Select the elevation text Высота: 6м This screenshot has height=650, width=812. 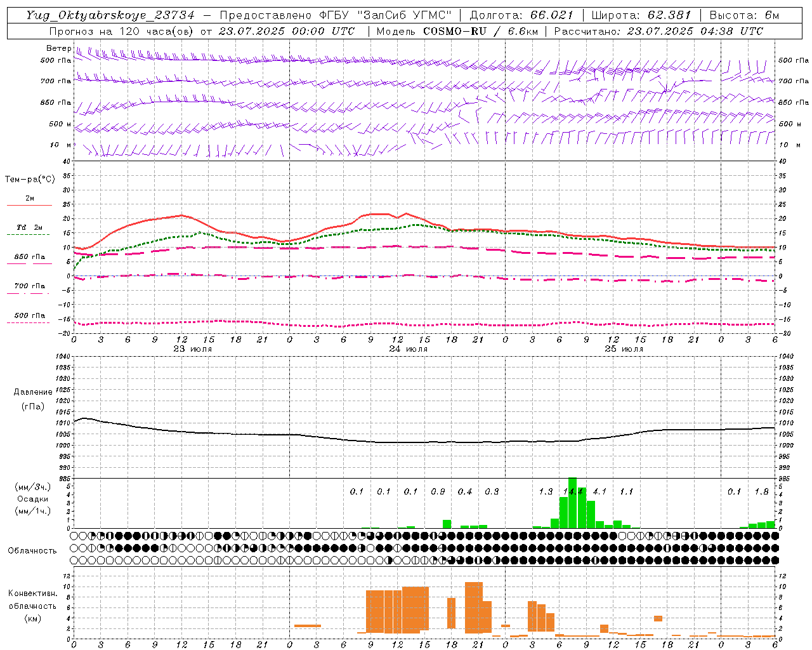[743, 15]
